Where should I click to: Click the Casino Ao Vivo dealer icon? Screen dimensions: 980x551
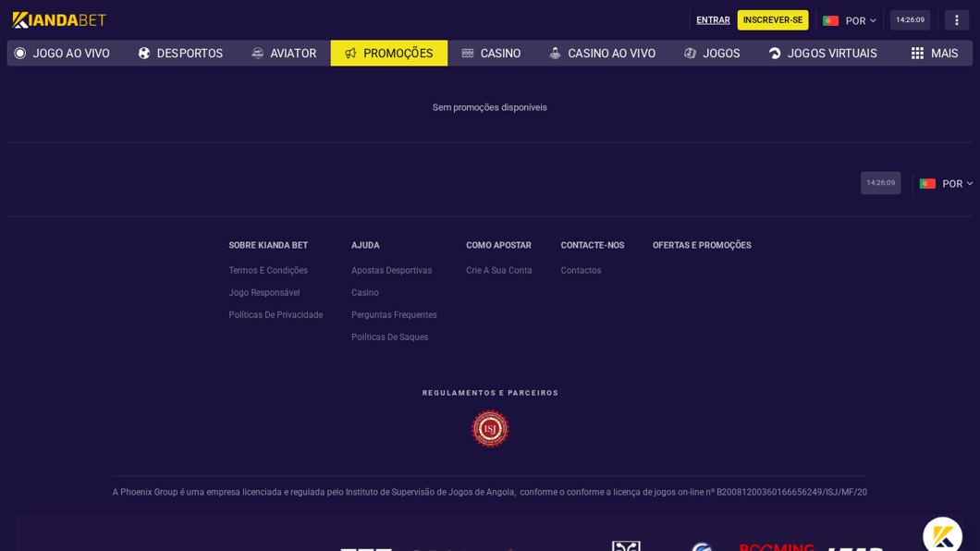pyautogui.click(x=555, y=53)
